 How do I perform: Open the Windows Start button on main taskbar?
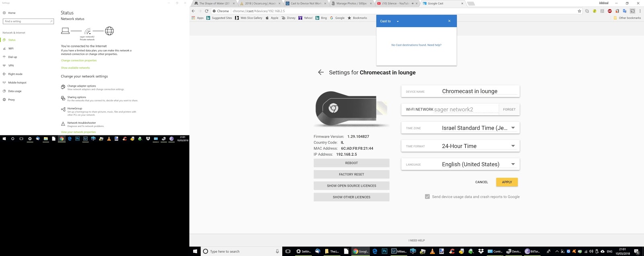(195, 251)
